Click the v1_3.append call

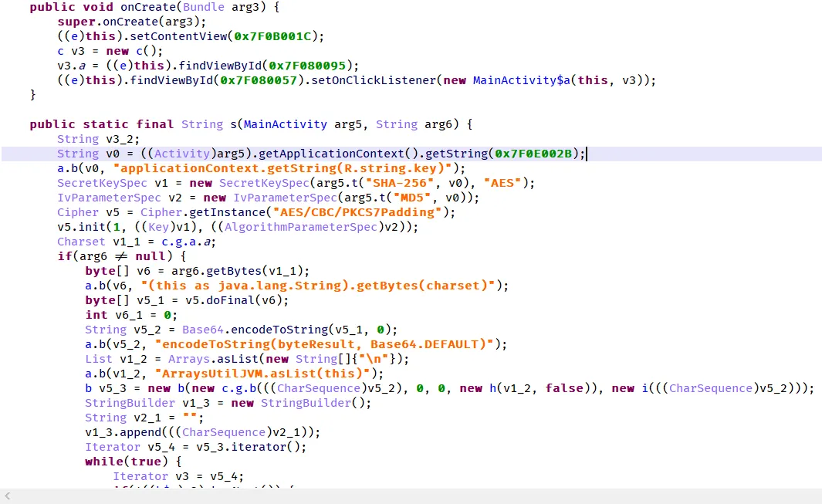123,433
